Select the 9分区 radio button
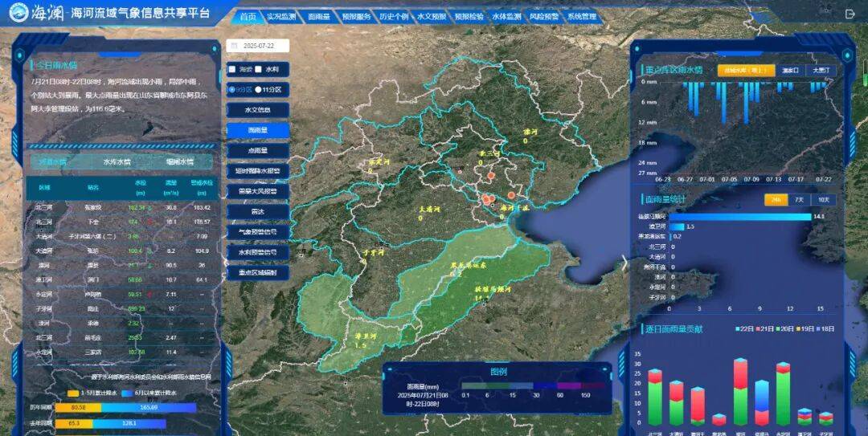This screenshot has height=436, width=868. coord(231,89)
